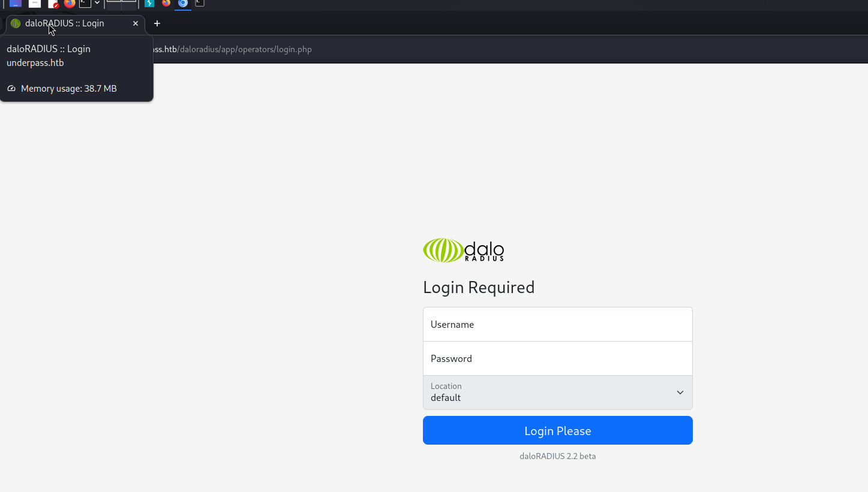Launch the terminal emulator from the top panel

click(x=85, y=3)
